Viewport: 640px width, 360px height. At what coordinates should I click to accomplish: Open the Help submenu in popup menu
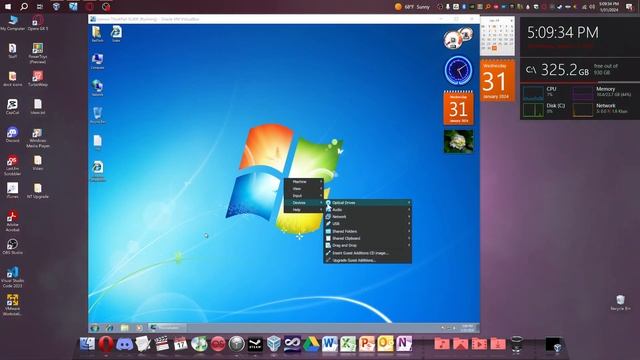[x=303, y=210]
